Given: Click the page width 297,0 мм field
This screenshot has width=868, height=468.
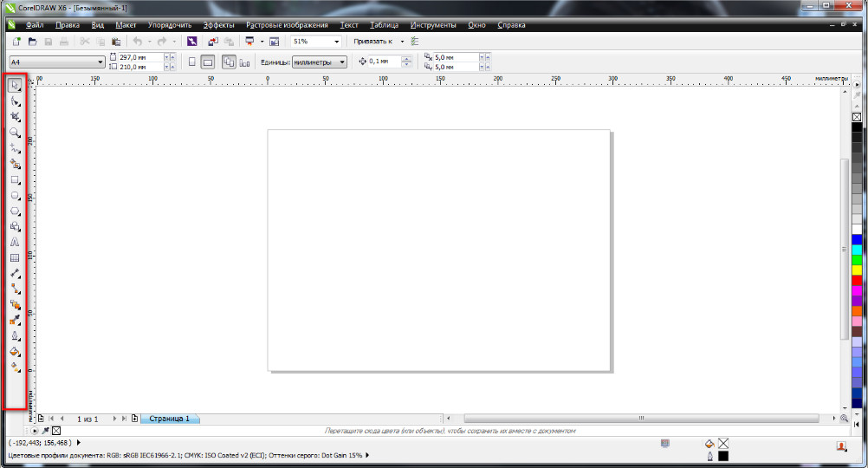Looking at the screenshot, I should pos(140,57).
